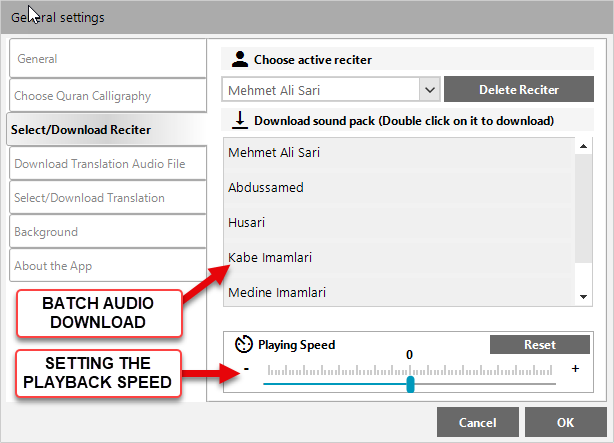Screen dimensions: 614x443
Task: Click the Delete Reciter button
Action: tap(519, 89)
